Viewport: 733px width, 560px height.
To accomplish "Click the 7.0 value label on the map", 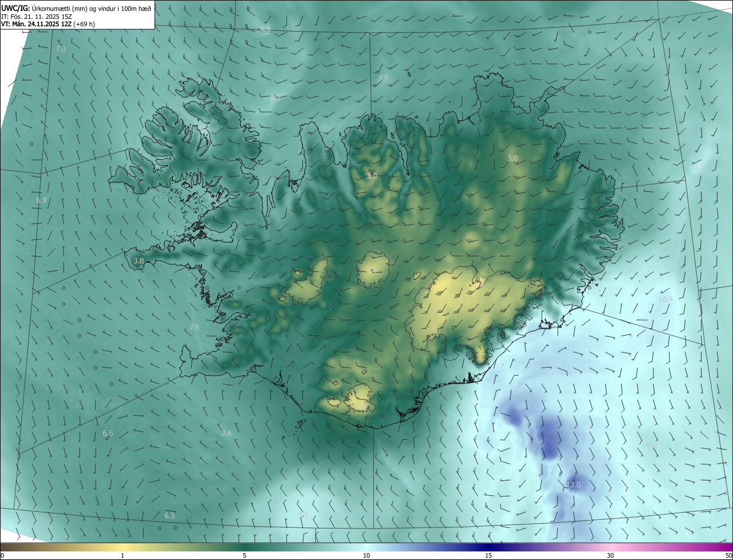I will (x=61, y=49).
